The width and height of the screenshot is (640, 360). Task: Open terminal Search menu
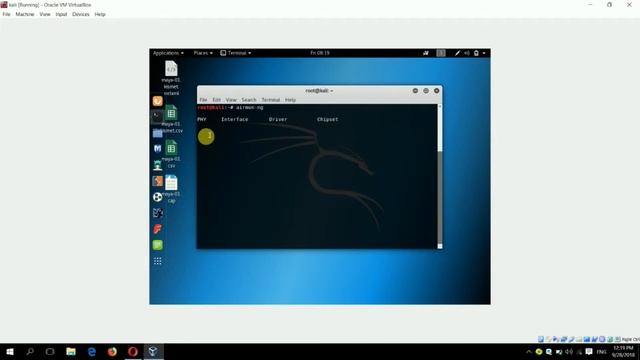[x=249, y=100]
